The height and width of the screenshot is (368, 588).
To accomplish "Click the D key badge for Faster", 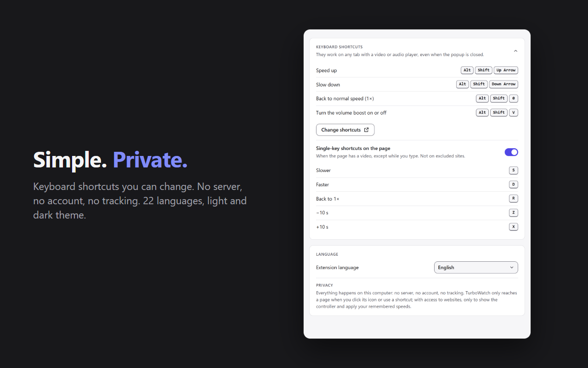I will pos(514,184).
